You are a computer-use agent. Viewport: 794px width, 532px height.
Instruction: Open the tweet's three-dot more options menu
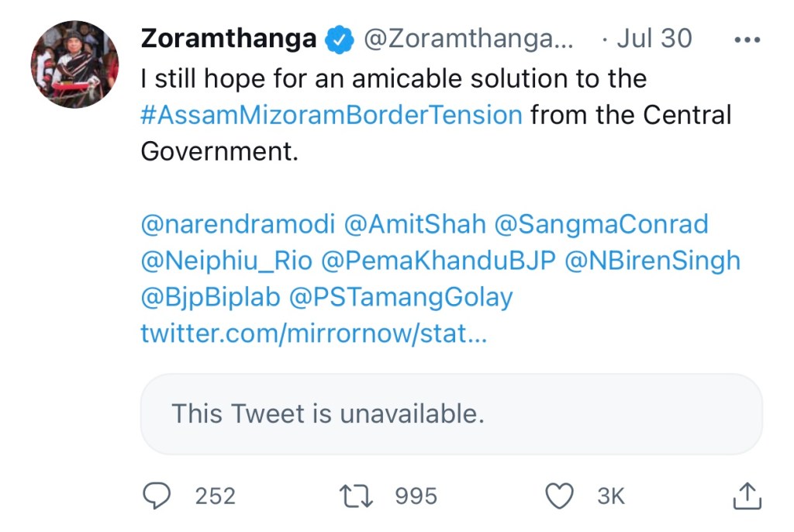(x=746, y=40)
